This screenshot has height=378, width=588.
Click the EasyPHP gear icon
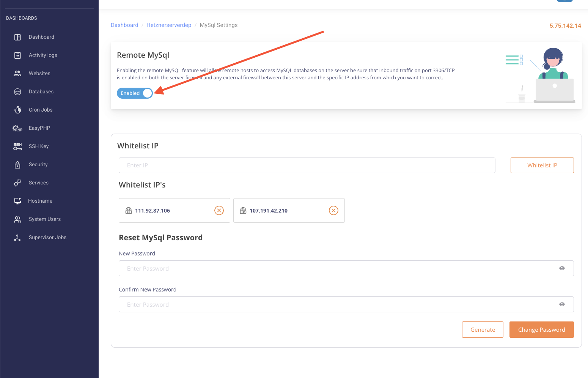[17, 128]
